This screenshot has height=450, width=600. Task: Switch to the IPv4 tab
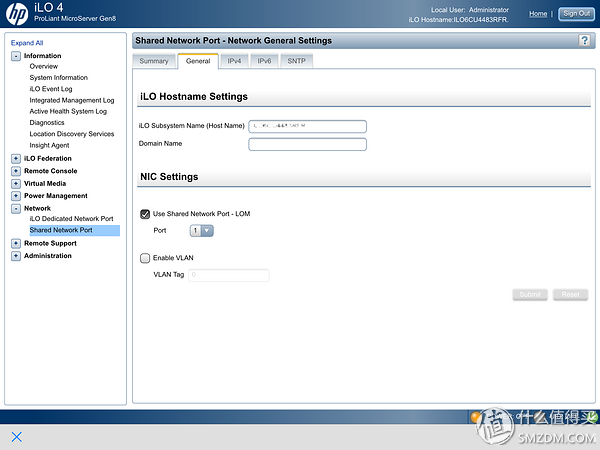click(x=233, y=61)
